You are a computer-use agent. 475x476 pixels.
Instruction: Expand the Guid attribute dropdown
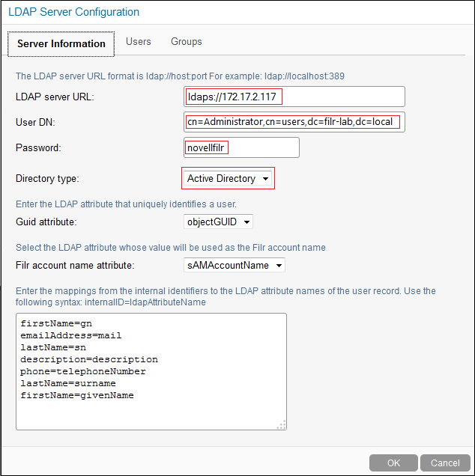[218, 222]
